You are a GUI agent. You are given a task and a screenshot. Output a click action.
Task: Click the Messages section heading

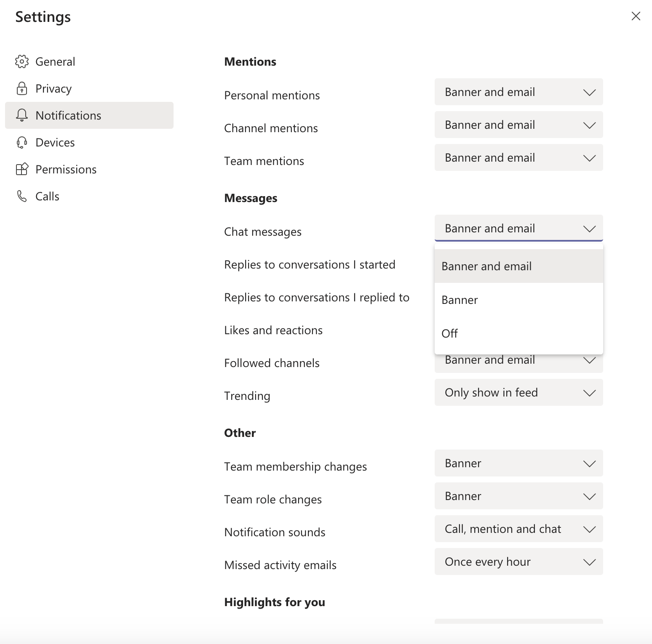pos(251,198)
